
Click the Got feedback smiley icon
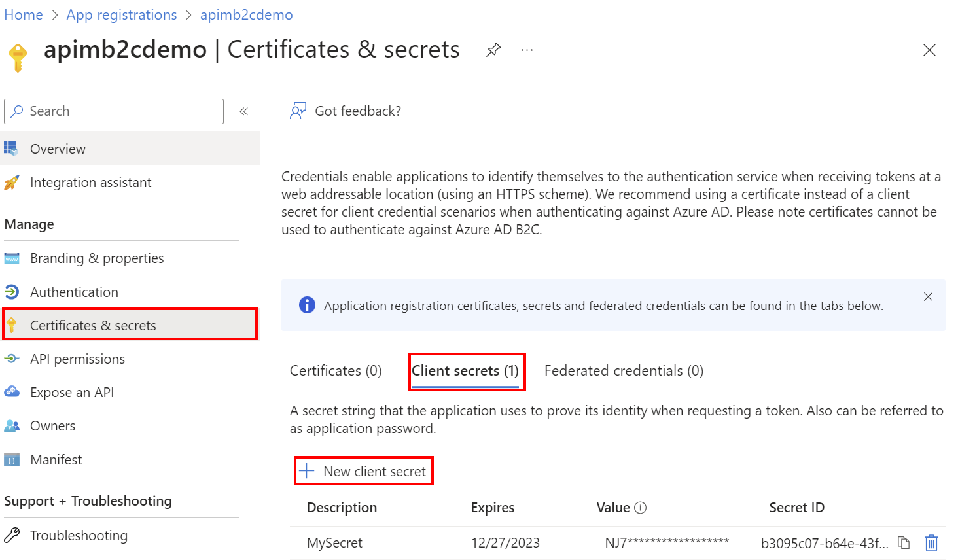tap(298, 111)
